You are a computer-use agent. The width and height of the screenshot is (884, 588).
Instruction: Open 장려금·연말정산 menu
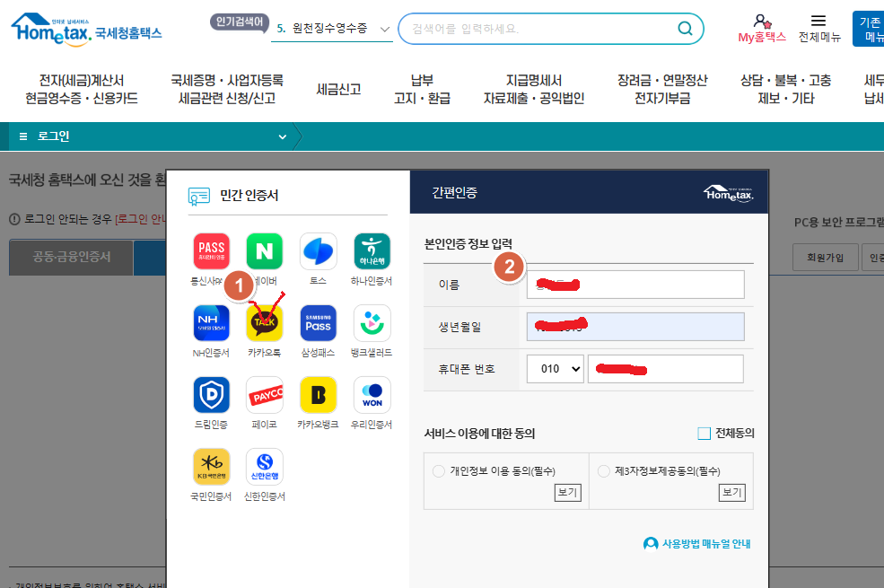[662, 89]
